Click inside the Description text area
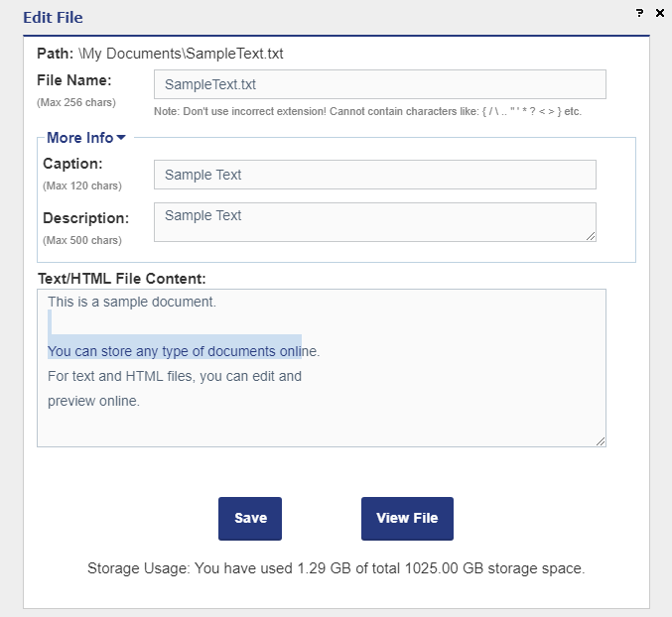Screen dimensions: 672x617 tap(374, 221)
